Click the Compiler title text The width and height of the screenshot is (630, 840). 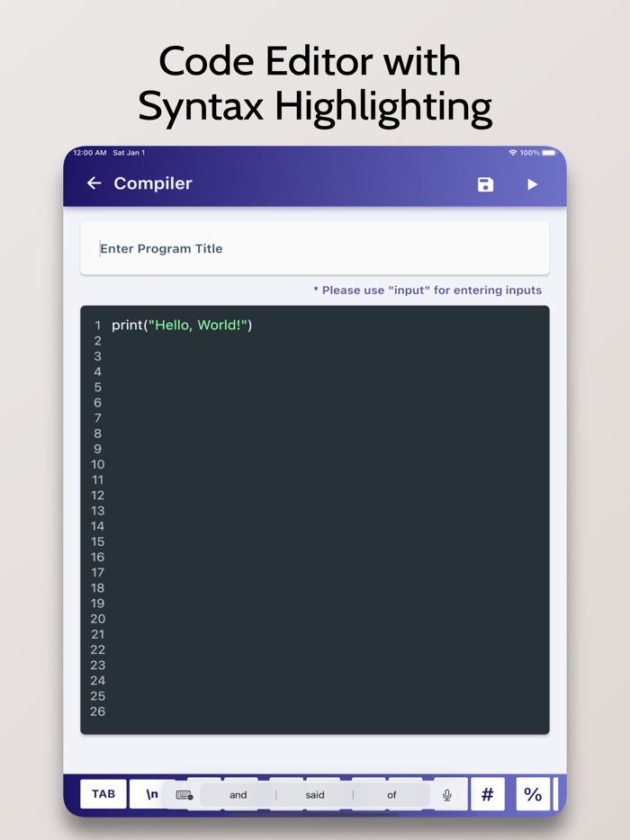click(x=153, y=183)
